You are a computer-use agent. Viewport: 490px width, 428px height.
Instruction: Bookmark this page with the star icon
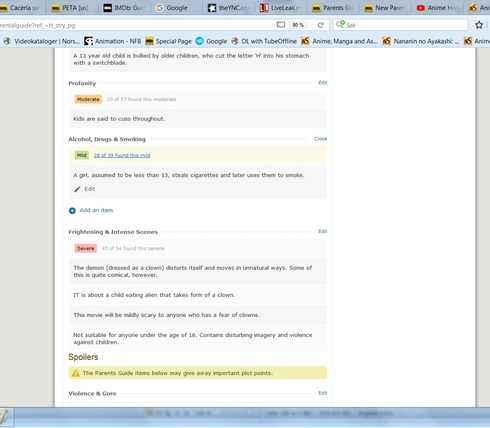(x=479, y=25)
